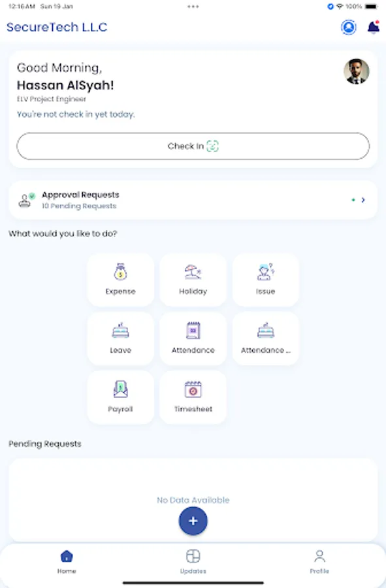Select the Approval Requests icon
Image resolution: width=386 pixels, height=588 pixels.
pos(25,199)
